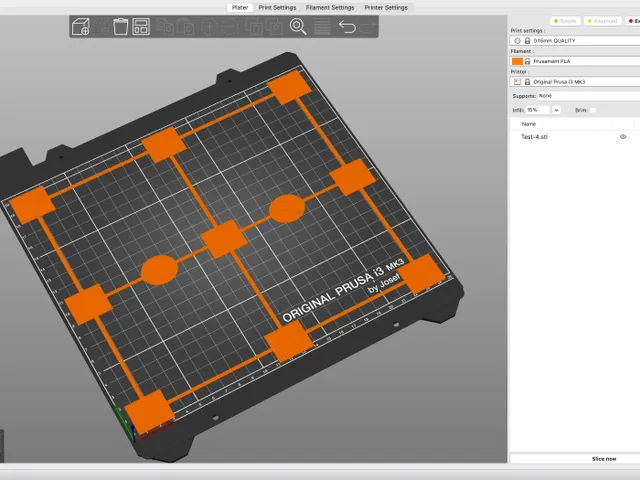Click the Copy toolbar icon
The height and width of the screenshot is (480, 640).
(x=165, y=27)
